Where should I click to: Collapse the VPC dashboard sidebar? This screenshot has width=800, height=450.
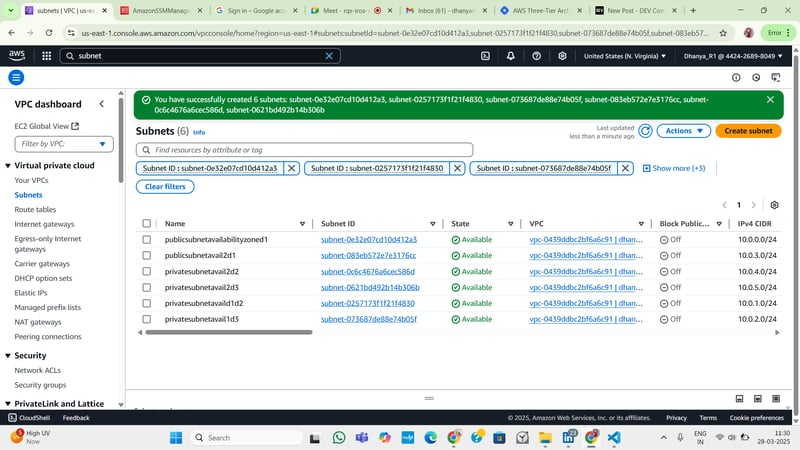pyautogui.click(x=102, y=104)
